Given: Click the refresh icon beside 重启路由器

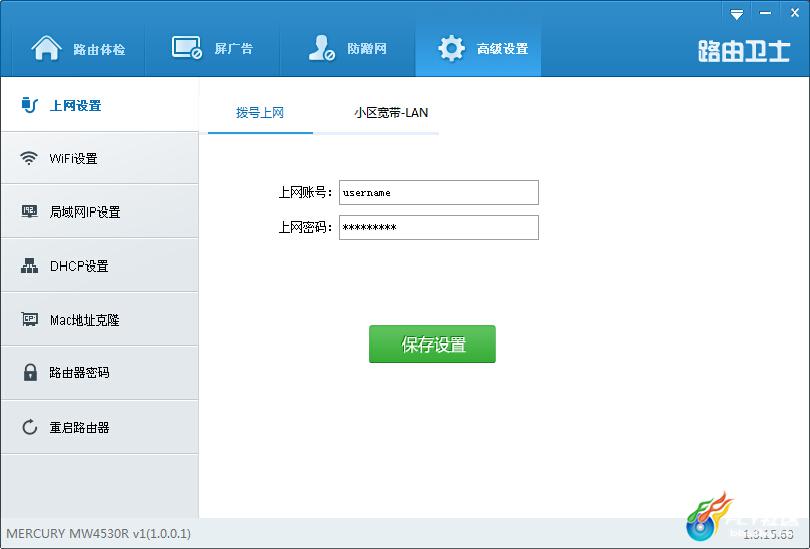Looking at the screenshot, I should click(29, 427).
